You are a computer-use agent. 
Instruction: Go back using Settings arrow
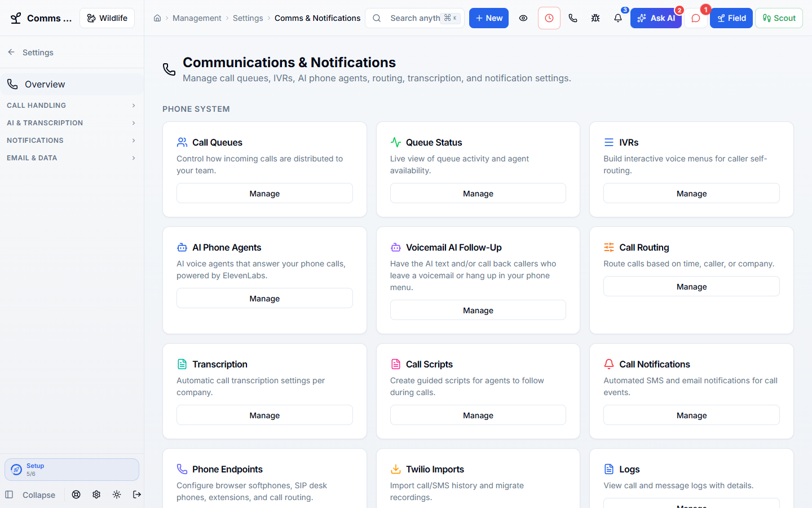11,52
